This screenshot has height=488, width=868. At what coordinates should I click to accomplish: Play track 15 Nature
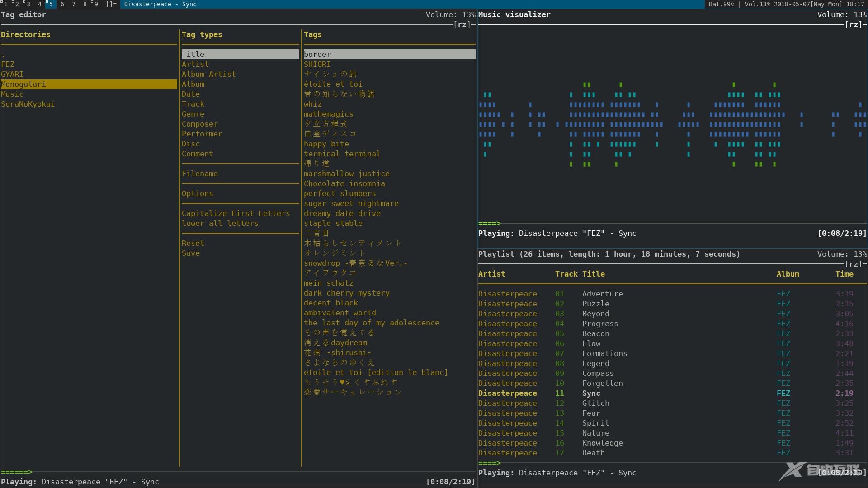673,433
